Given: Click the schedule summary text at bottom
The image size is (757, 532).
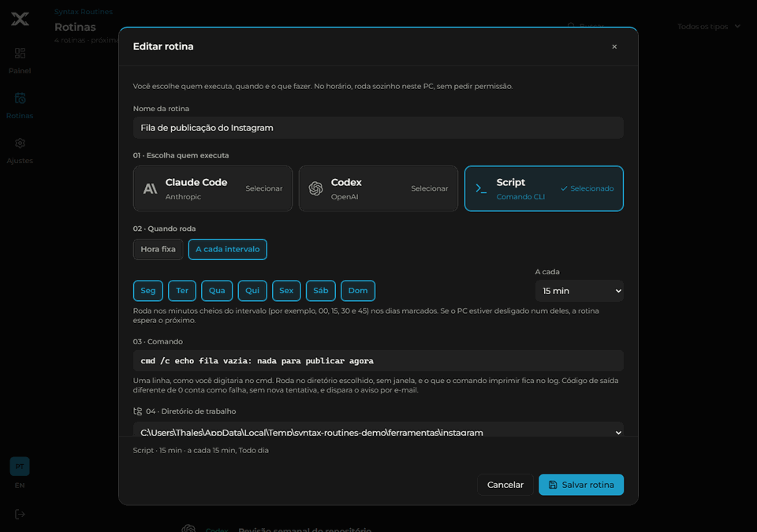Looking at the screenshot, I should click(201, 450).
